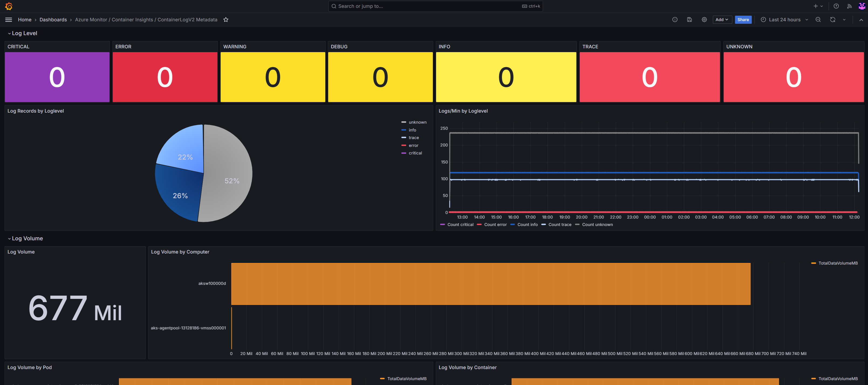The height and width of the screenshot is (385, 868).
Task: Click the dashboard insights info icon
Action: click(x=675, y=19)
